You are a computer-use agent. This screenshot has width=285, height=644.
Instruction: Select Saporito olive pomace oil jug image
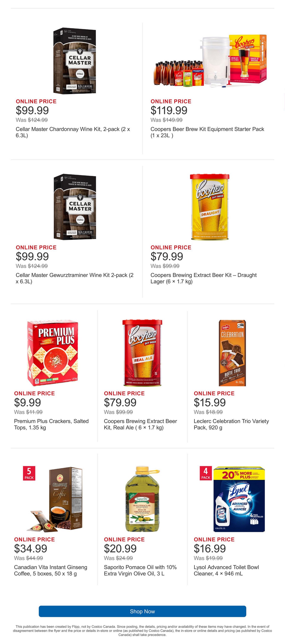[142, 499]
